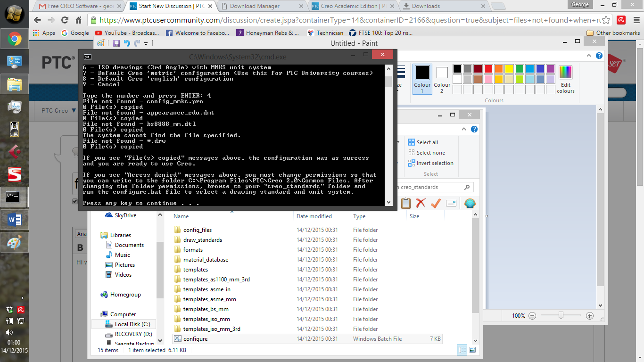Zoom in with Paint's plus button
Screen dimensions: 644x362
pos(589,316)
